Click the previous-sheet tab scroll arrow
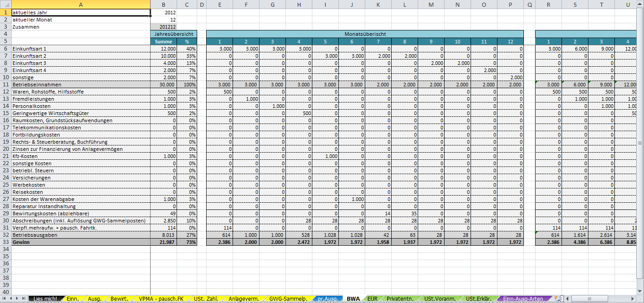The image size is (644, 303). coord(11,298)
